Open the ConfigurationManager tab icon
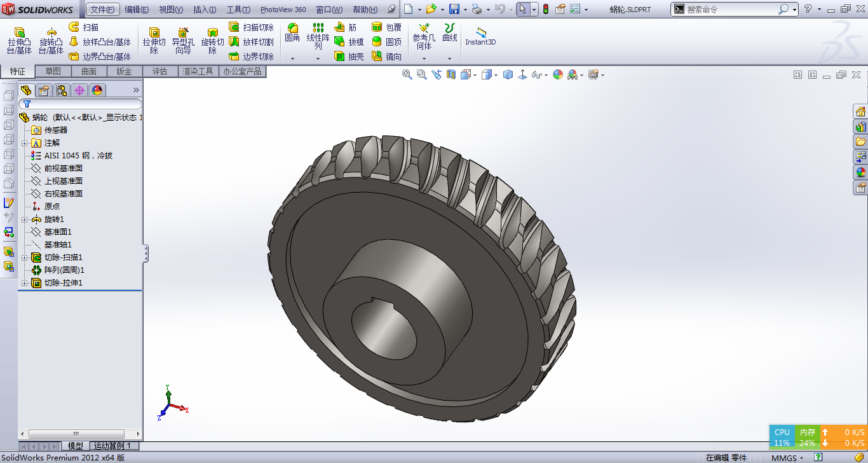The image size is (868, 463). click(x=62, y=90)
